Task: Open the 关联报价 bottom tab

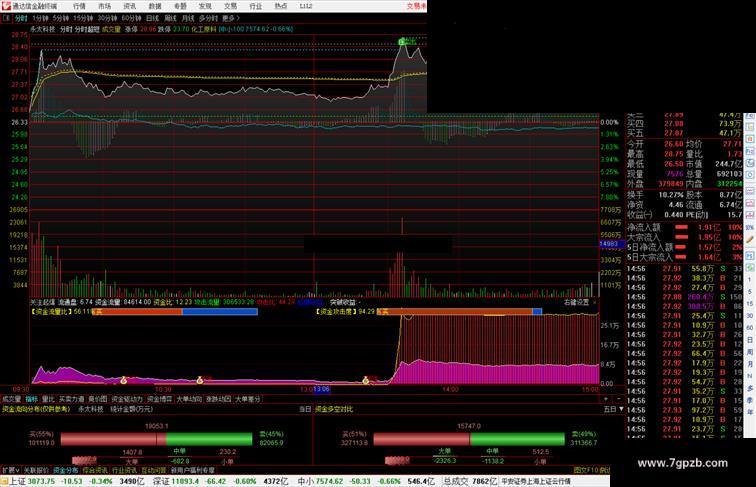Action: coord(36,470)
